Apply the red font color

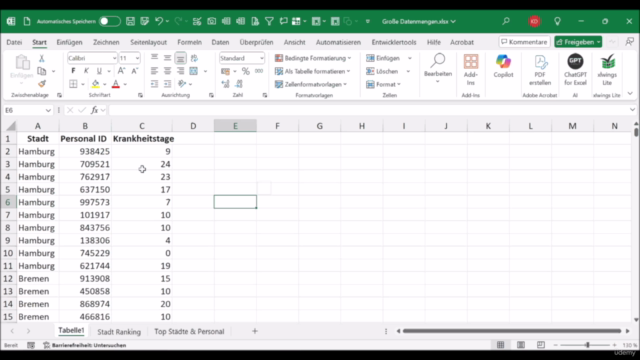pos(116,84)
